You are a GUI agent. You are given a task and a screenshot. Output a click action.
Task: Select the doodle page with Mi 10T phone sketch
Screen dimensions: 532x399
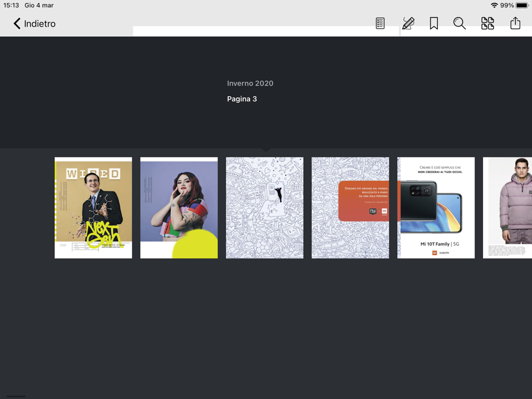point(264,207)
